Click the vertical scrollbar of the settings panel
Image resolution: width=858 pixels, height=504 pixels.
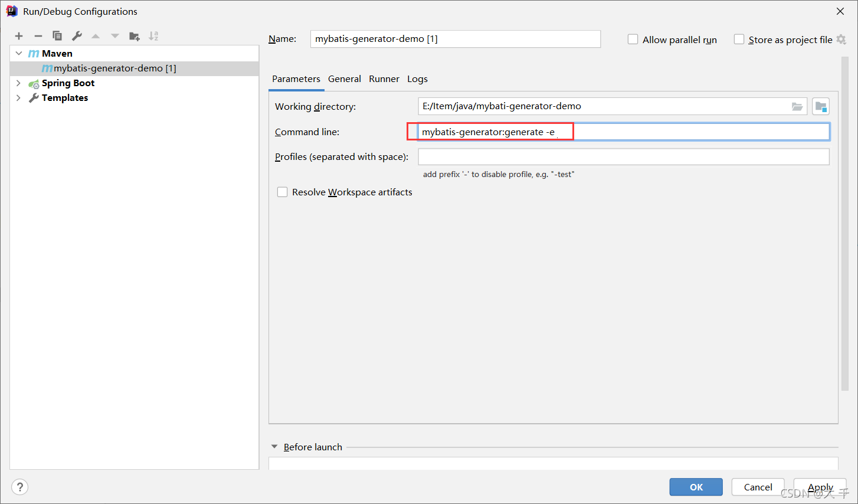[x=844, y=224]
